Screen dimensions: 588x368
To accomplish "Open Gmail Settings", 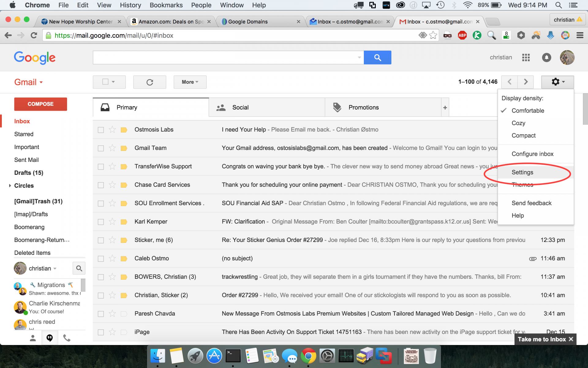I will (522, 172).
